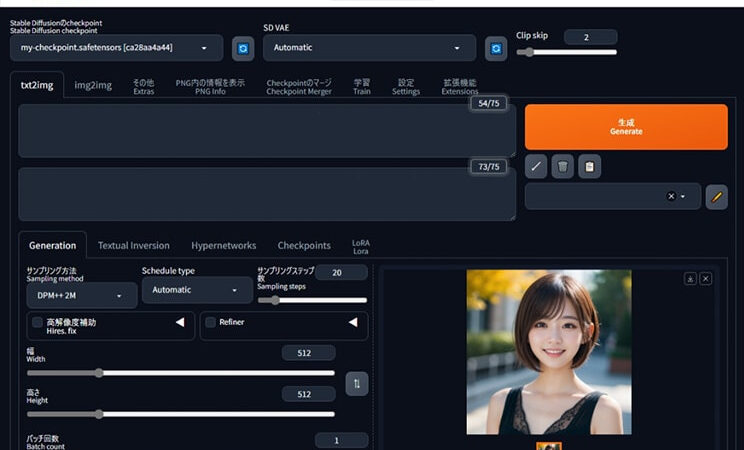
Task: Clear prompt with the trash icon
Action: point(563,167)
